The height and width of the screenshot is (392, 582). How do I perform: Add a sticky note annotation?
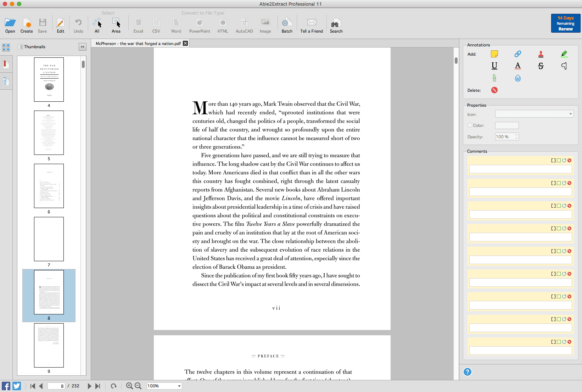click(x=494, y=54)
